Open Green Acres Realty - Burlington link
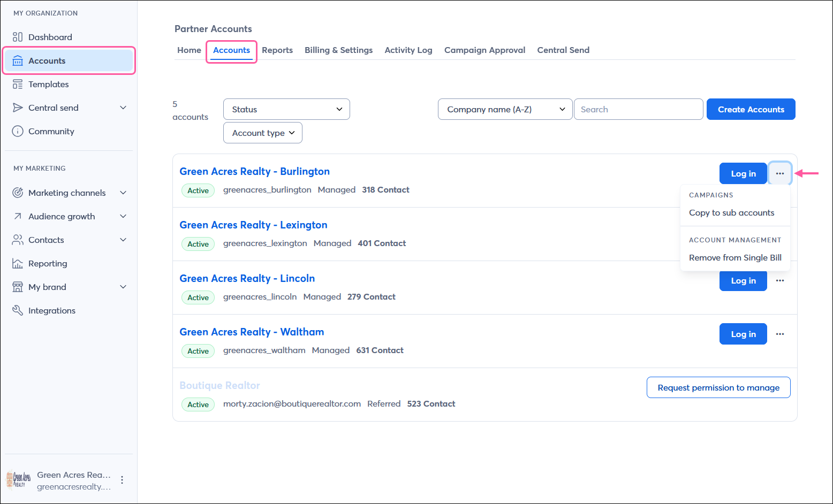This screenshot has width=833, height=504. pyautogui.click(x=255, y=171)
